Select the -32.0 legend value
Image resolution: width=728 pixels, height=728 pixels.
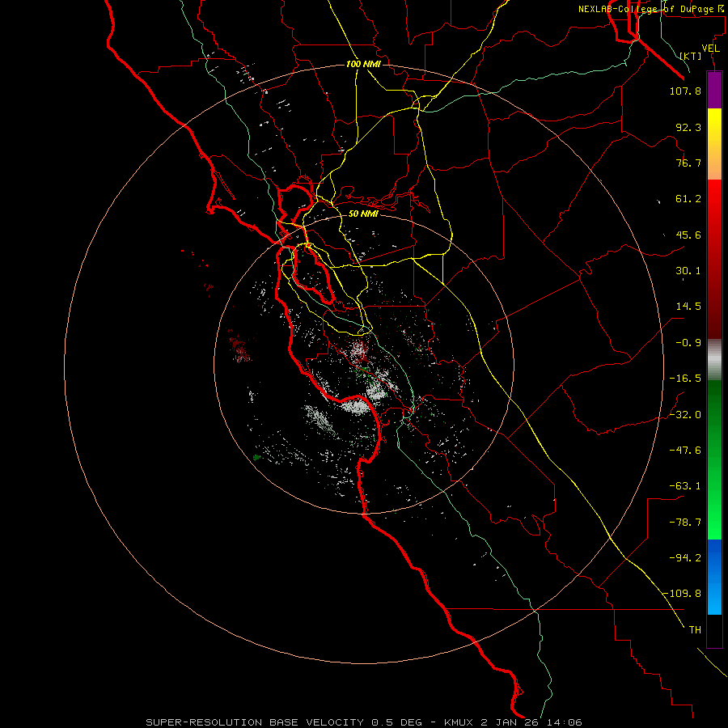point(685,415)
